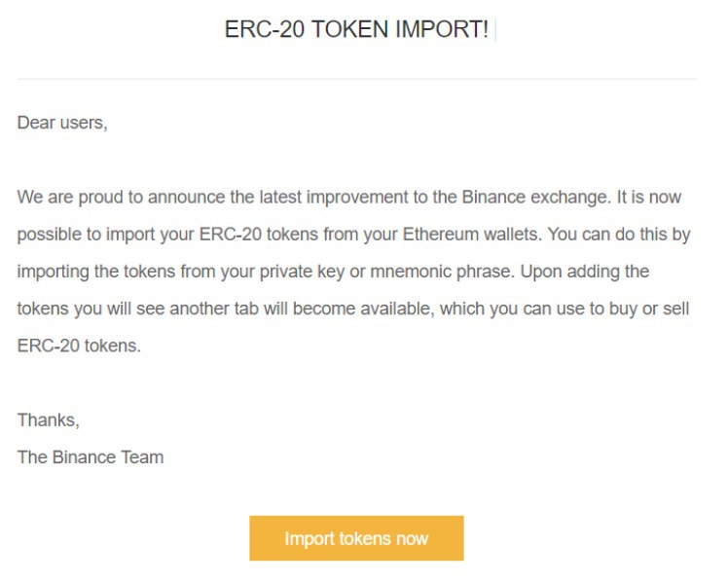
Task: Click the Thanks, closing line
Action: (49, 420)
